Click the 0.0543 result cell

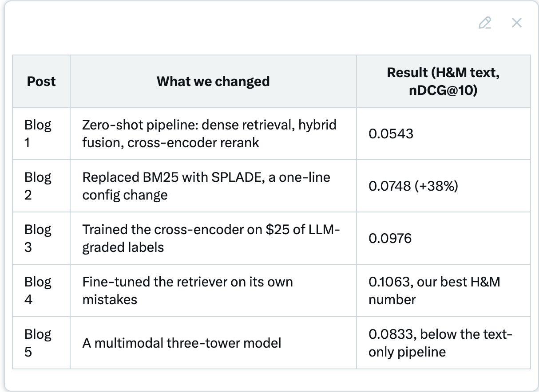(x=443, y=133)
